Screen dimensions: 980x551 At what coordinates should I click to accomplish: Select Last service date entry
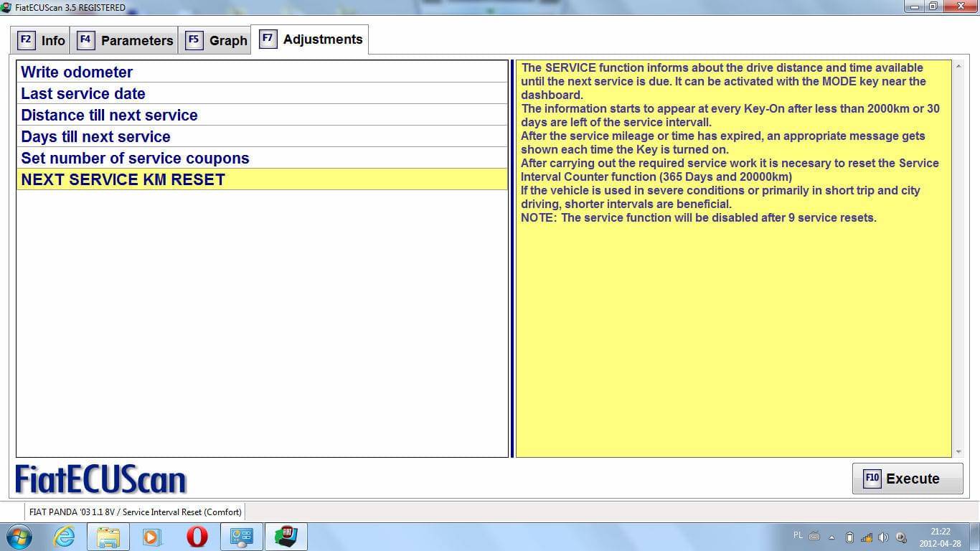262,93
